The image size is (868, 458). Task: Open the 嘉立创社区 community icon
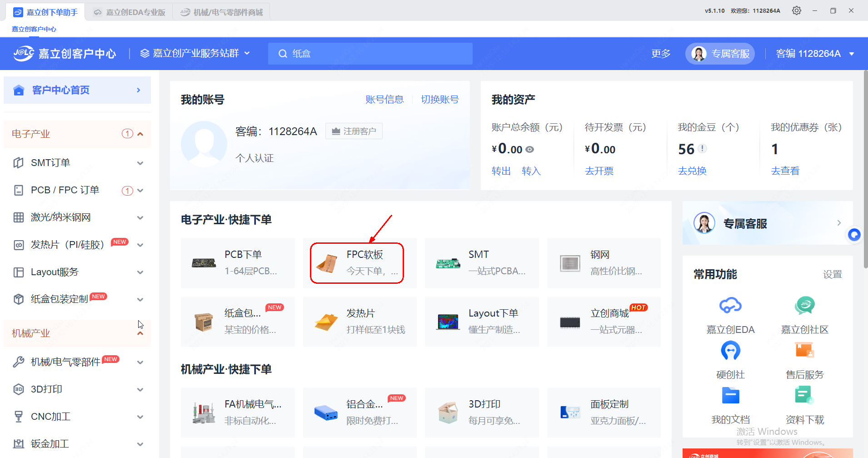point(804,306)
